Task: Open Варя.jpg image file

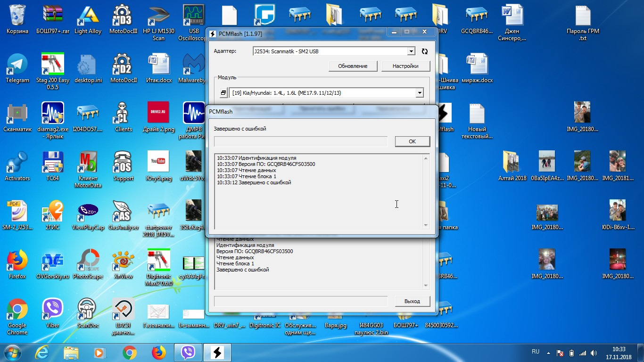Action: [336, 325]
